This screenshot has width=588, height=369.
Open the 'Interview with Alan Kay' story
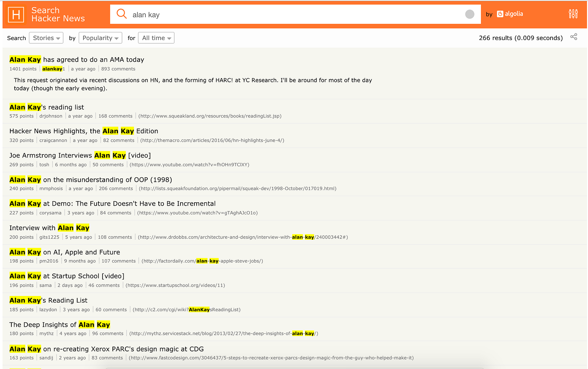(x=49, y=228)
